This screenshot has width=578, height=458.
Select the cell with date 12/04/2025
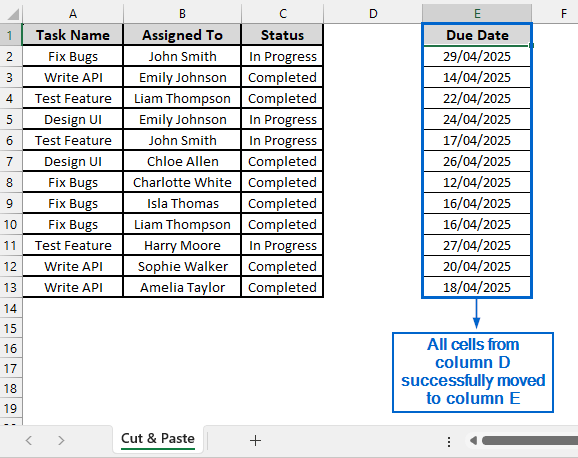pos(477,182)
